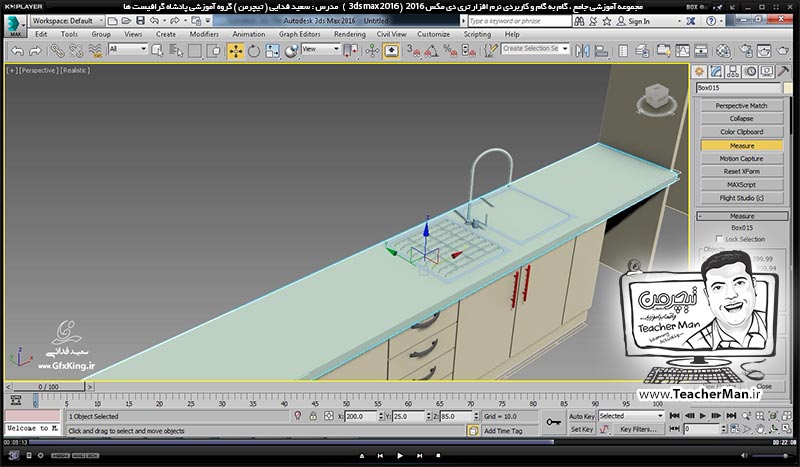Toggle the Percent Snap button
The image size is (800, 467).
[450, 51]
